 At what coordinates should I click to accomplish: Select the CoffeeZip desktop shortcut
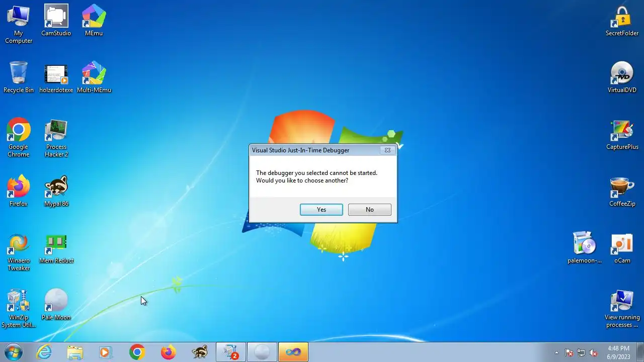(x=622, y=191)
